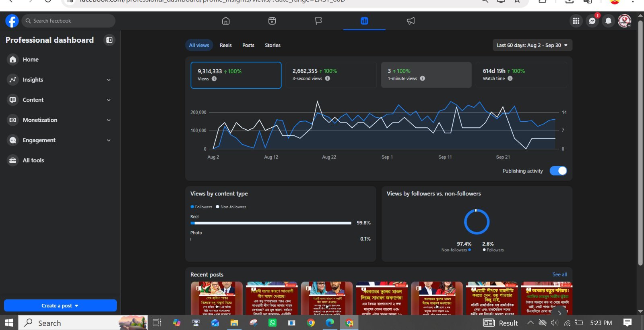Open the Ad Center megaphone icon
The width and height of the screenshot is (644, 330).
click(x=411, y=21)
